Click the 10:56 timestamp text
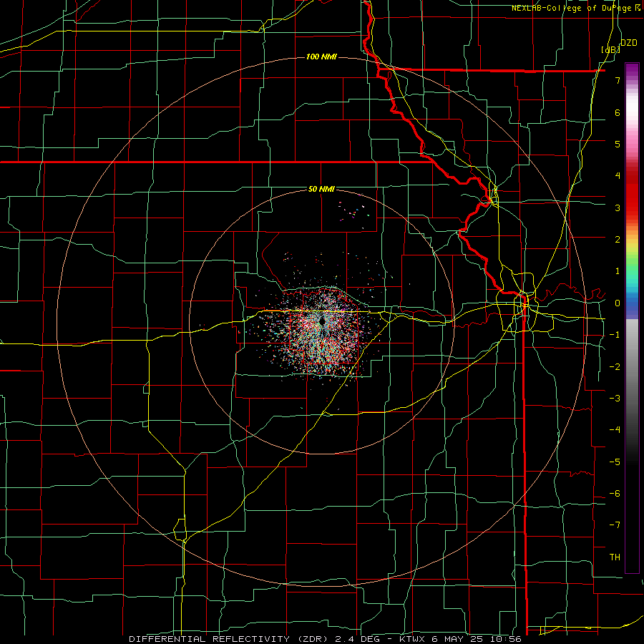This screenshot has width=644, height=644. (x=506, y=639)
